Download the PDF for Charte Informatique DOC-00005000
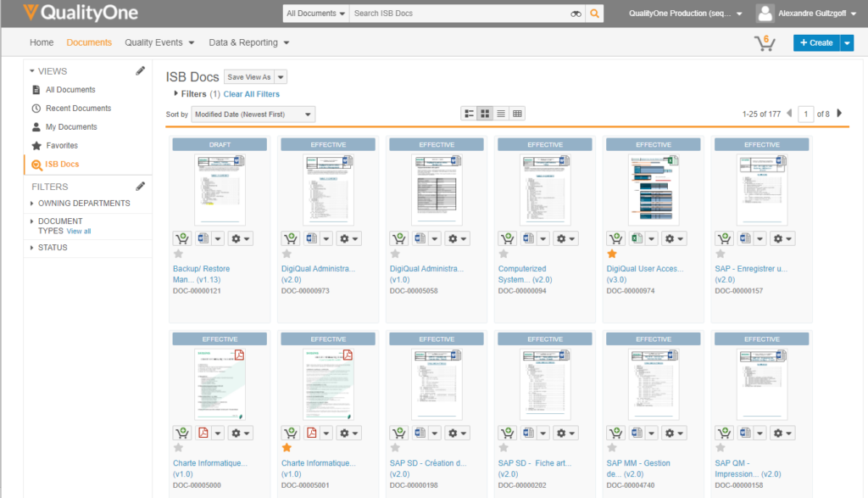 (203, 434)
